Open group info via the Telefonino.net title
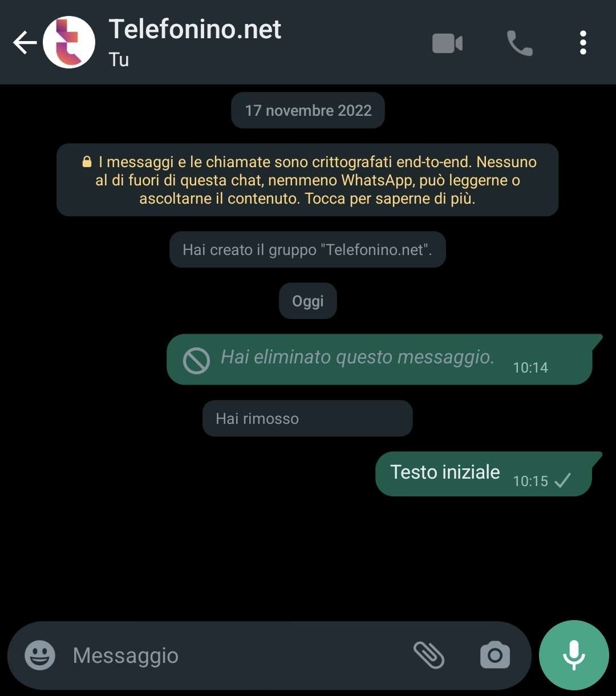 [x=195, y=29]
